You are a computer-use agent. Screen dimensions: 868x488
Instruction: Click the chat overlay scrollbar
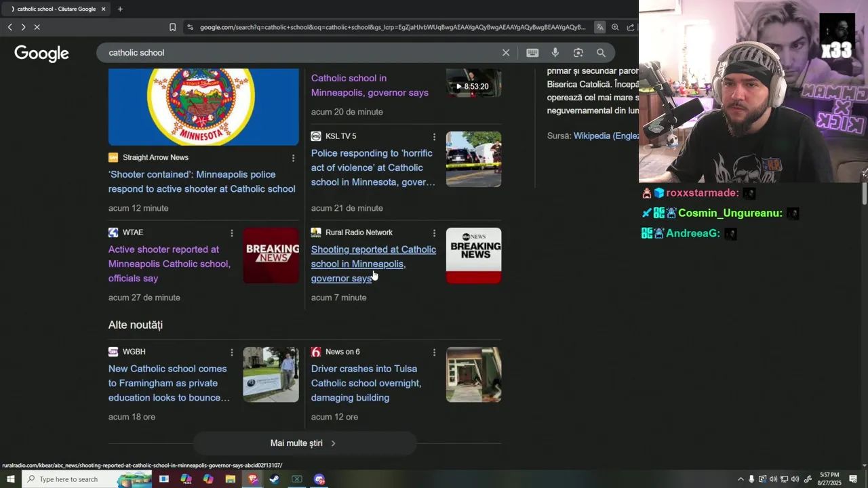tap(865, 193)
